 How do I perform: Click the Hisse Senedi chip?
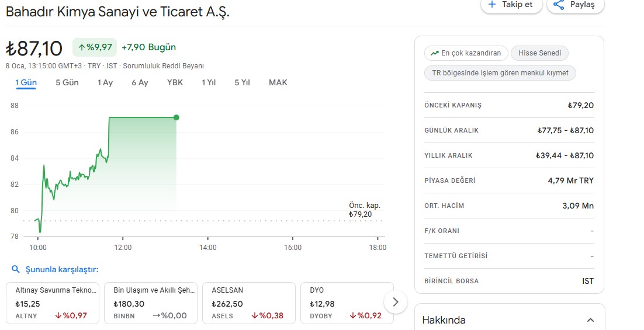(539, 53)
